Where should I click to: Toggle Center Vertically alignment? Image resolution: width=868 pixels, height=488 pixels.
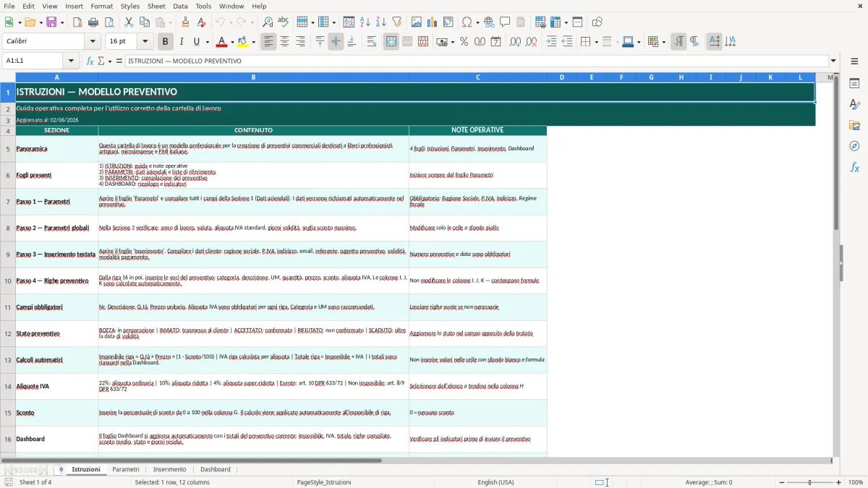(x=336, y=42)
